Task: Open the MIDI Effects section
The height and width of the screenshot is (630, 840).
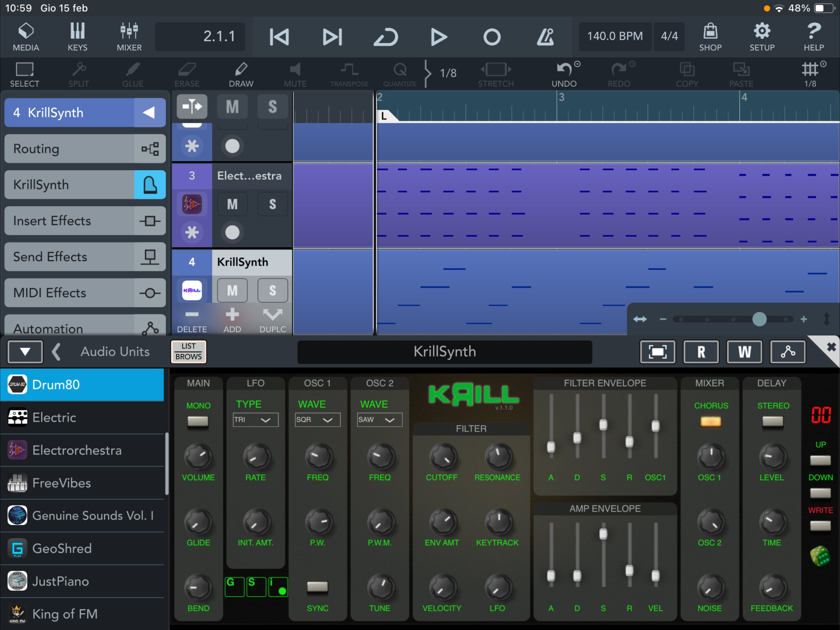Action: coord(85,293)
